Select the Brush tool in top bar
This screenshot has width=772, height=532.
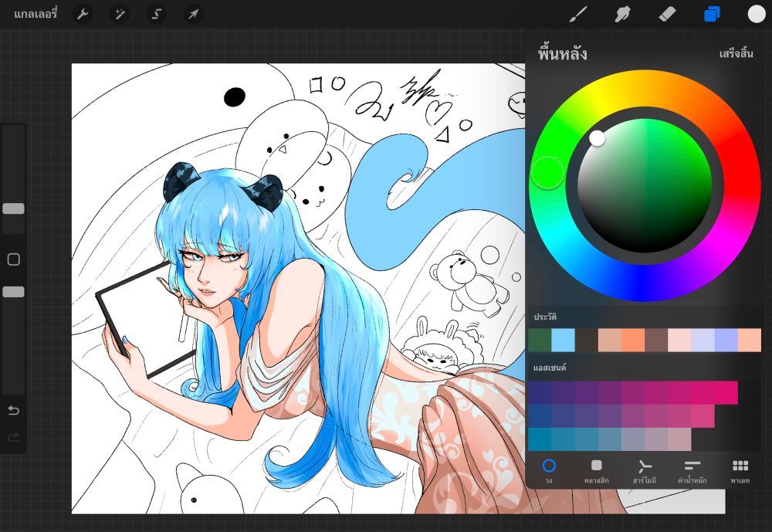click(x=578, y=15)
